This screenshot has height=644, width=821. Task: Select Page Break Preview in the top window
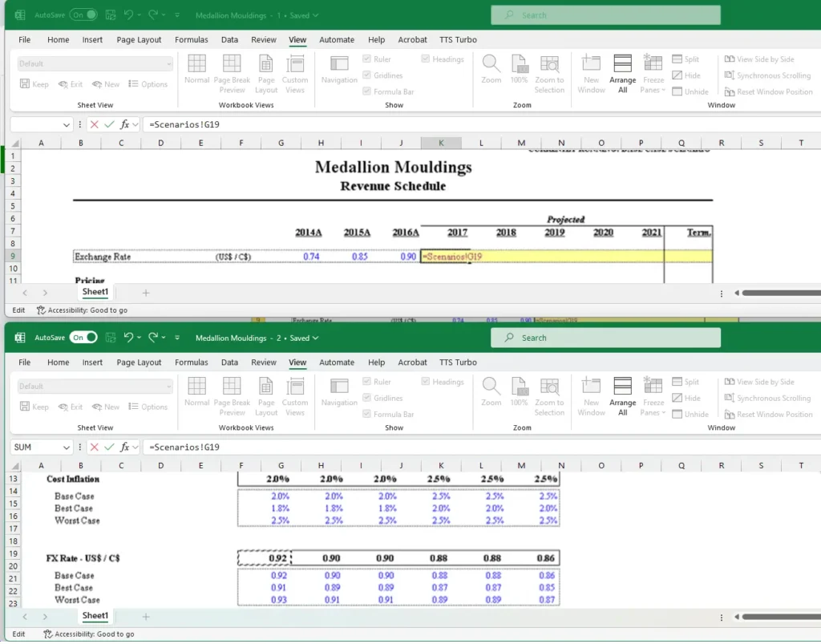232,74
